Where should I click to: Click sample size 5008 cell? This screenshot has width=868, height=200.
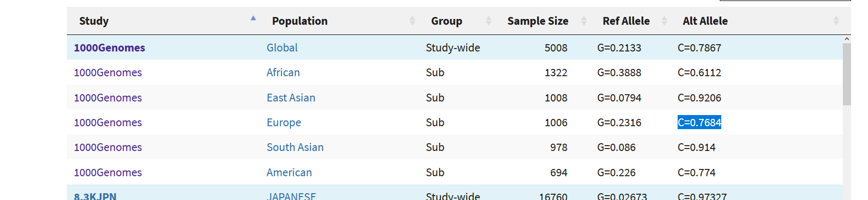tap(556, 48)
